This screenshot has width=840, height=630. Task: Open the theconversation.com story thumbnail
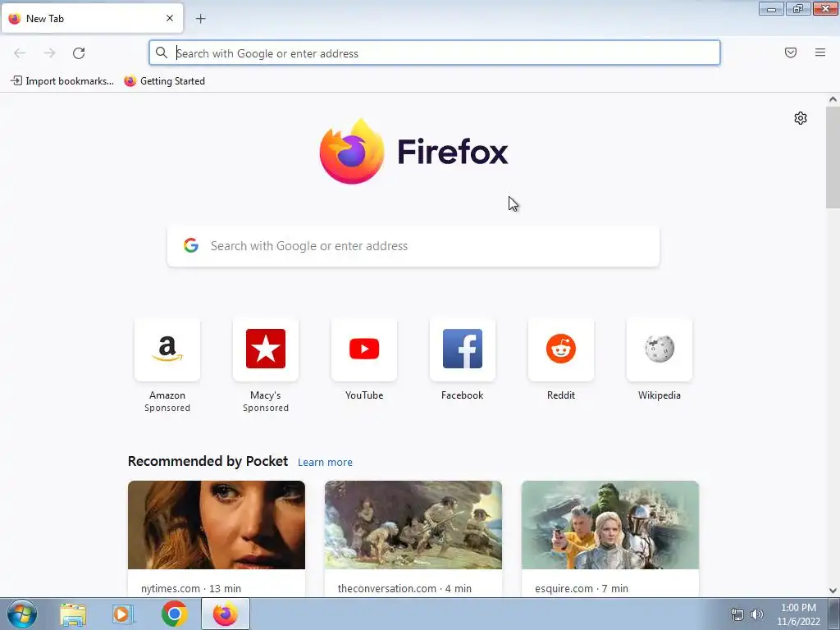(413, 525)
